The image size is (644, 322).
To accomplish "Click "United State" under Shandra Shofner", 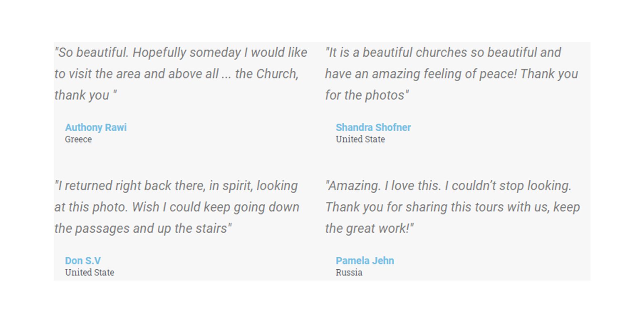I will point(360,139).
